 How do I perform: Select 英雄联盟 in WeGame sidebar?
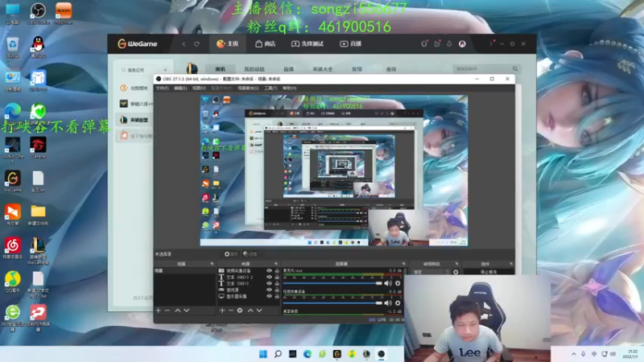coord(135,120)
